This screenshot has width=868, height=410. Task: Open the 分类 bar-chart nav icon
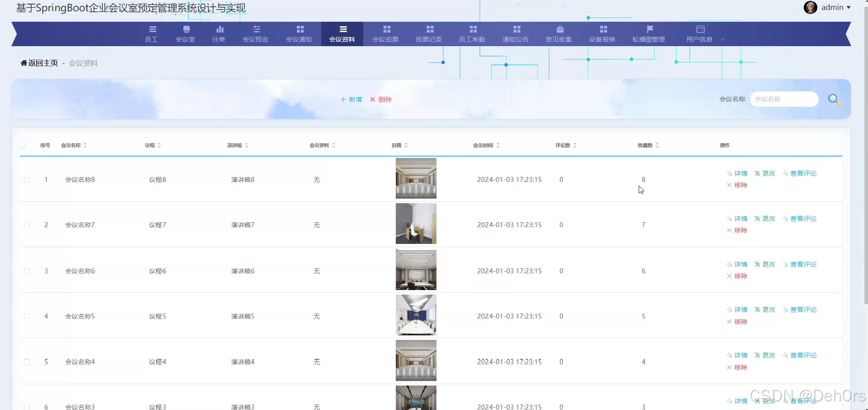220,29
